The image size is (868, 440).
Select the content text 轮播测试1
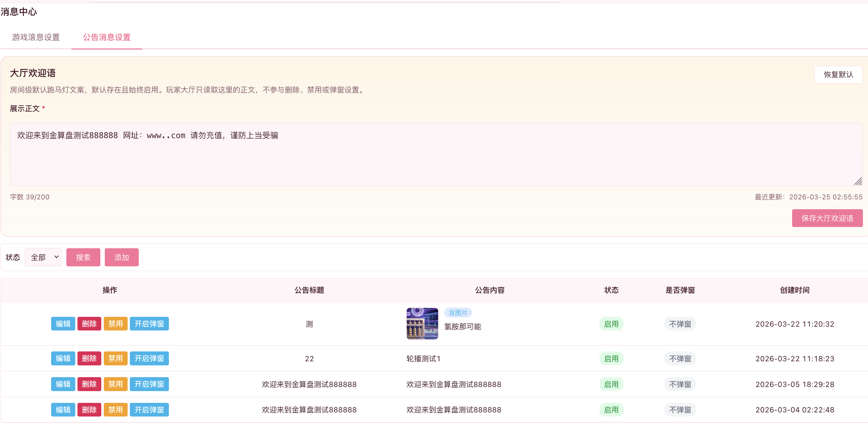pos(424,358)
